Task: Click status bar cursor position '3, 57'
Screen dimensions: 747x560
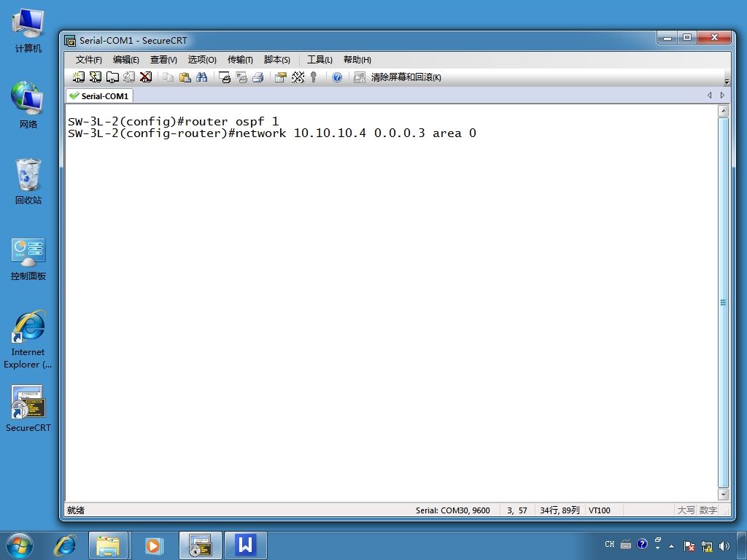Action: click(517, 510)
